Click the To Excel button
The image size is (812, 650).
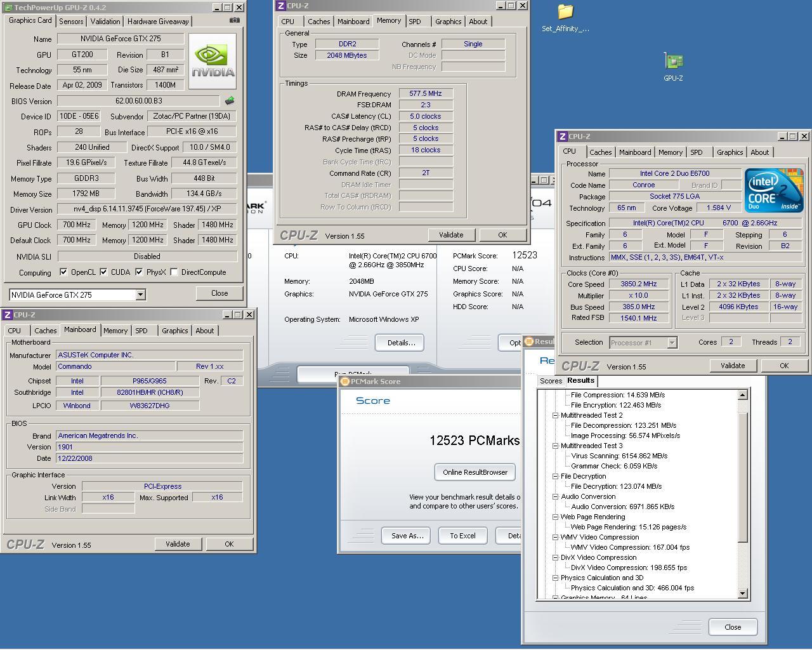(462, 536)
